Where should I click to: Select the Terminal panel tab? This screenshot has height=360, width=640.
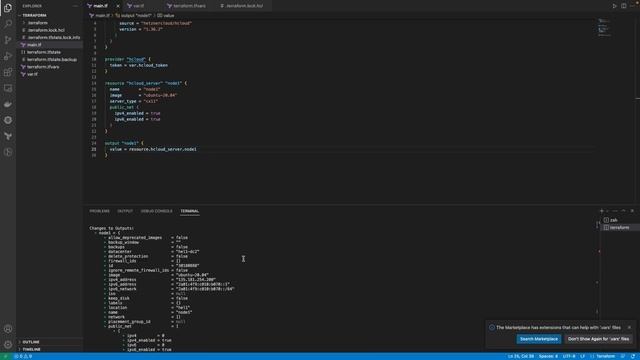190,211
